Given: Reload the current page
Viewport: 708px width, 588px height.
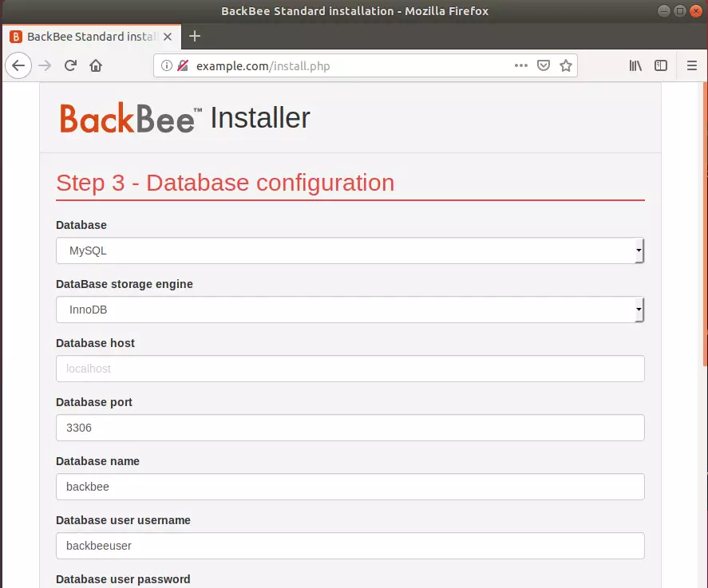Looking at the screenshot, I should click(x=70, y=66).
